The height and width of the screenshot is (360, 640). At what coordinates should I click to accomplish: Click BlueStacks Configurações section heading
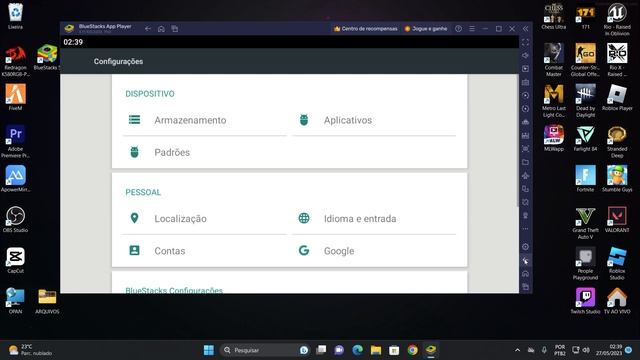tap(174, 290)
